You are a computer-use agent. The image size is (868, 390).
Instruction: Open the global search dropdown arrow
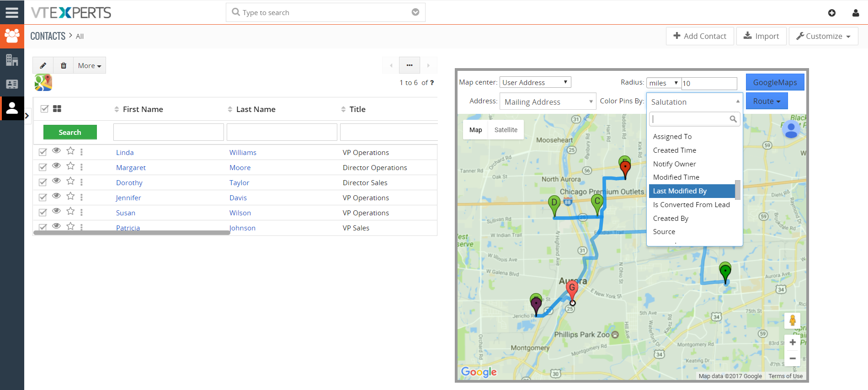click(415, 12)
